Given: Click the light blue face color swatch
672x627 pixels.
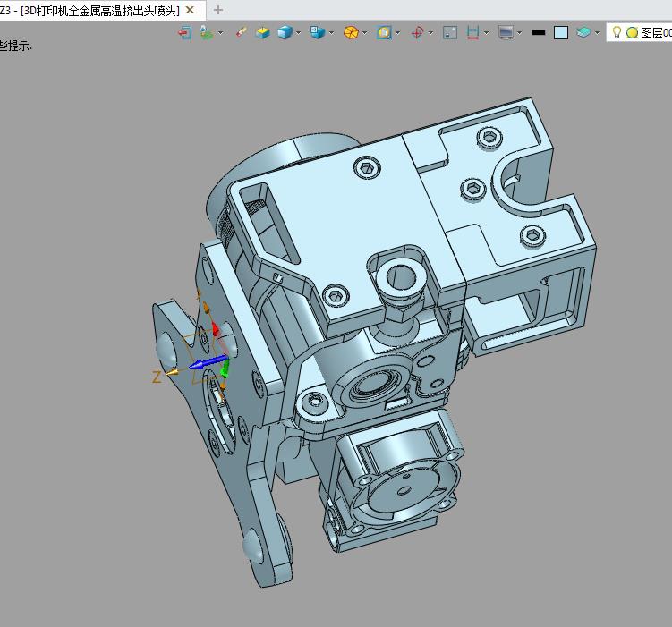Looking at the screenshot, I should 561,32.
